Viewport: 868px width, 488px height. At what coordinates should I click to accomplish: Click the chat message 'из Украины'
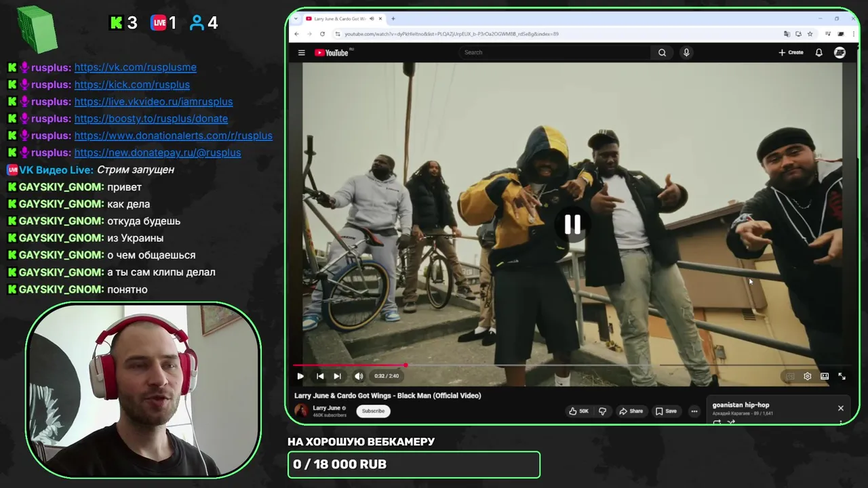135,238
